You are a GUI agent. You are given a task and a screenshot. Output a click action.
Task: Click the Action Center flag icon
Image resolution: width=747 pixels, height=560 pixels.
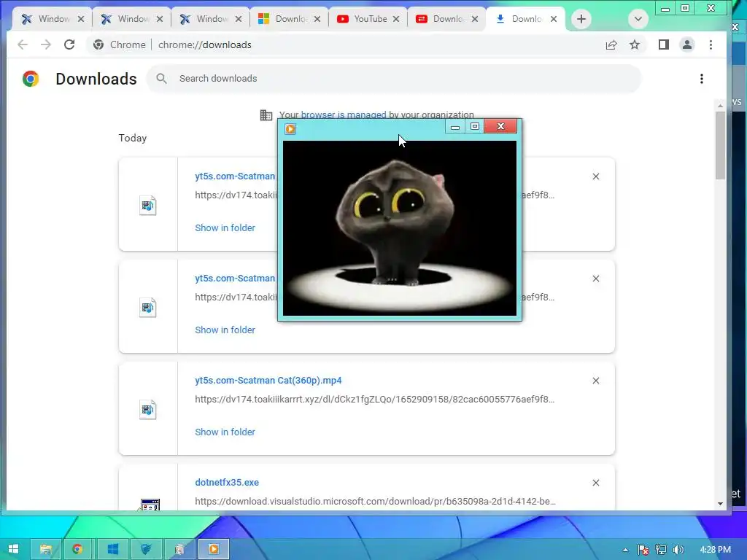point(643,550)
